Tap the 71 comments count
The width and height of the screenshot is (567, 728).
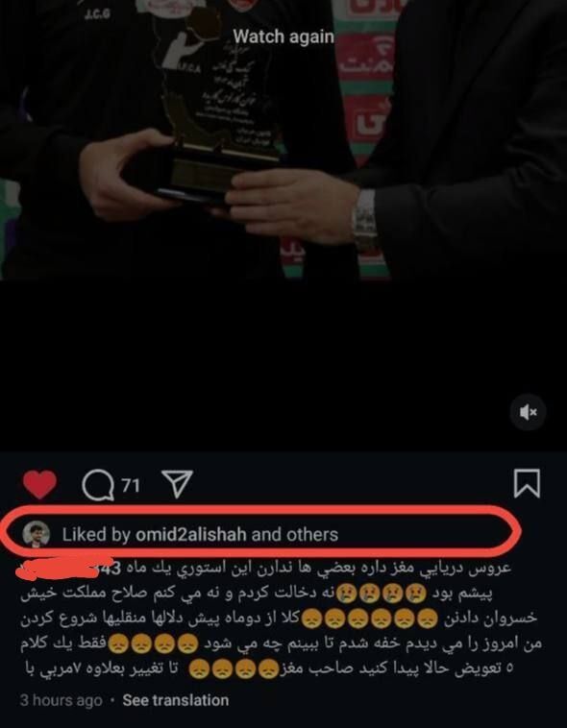(x=131, y=485)
